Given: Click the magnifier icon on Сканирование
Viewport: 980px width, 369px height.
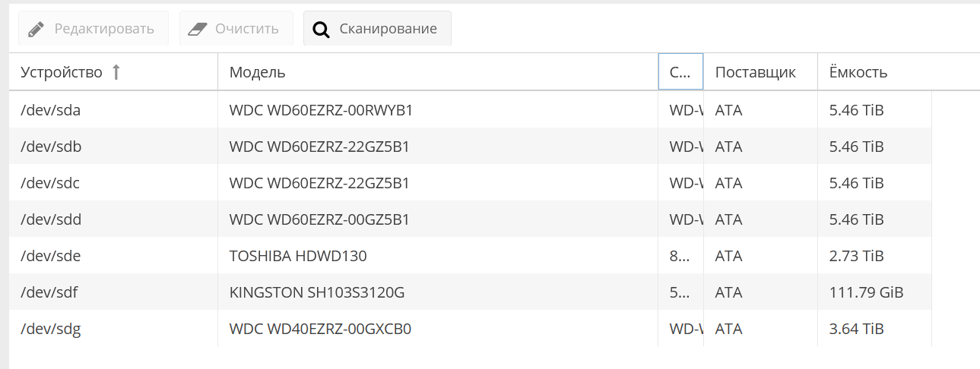Looking at the screenshot, I should coord(322,29).
